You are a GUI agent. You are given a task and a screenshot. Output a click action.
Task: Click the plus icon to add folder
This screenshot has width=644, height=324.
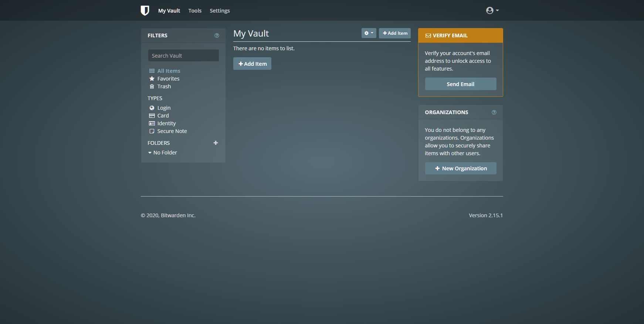click(216, 143)
